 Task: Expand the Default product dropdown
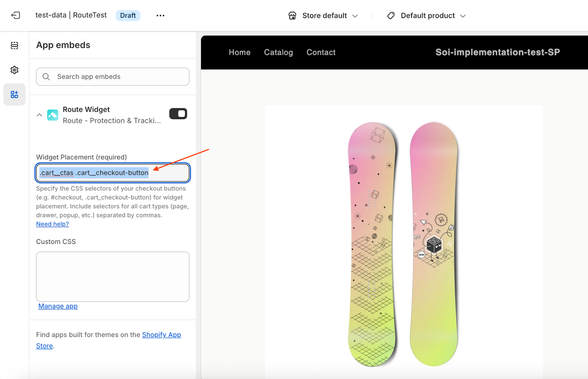[427, 15]
